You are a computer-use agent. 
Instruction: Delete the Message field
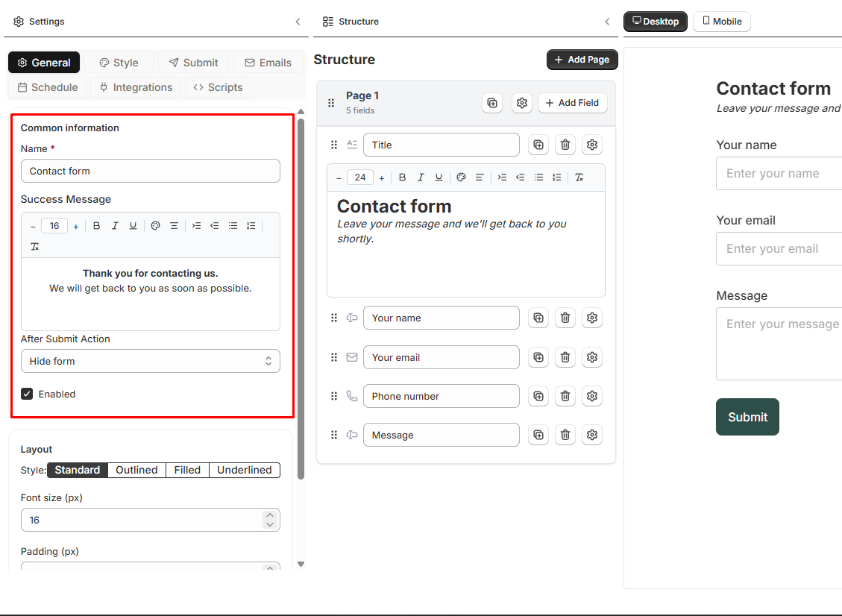pyautogui.click(x=565, y=435)
